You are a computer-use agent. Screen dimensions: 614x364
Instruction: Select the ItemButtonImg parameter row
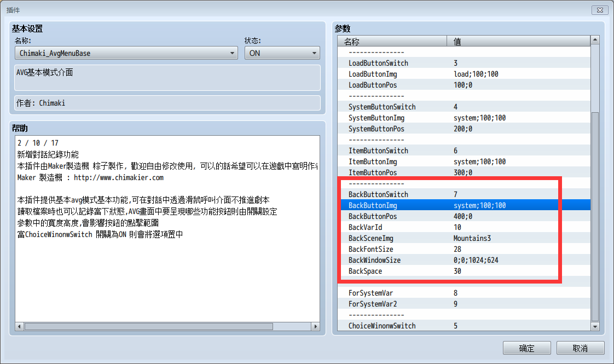[x=464, y=162]
